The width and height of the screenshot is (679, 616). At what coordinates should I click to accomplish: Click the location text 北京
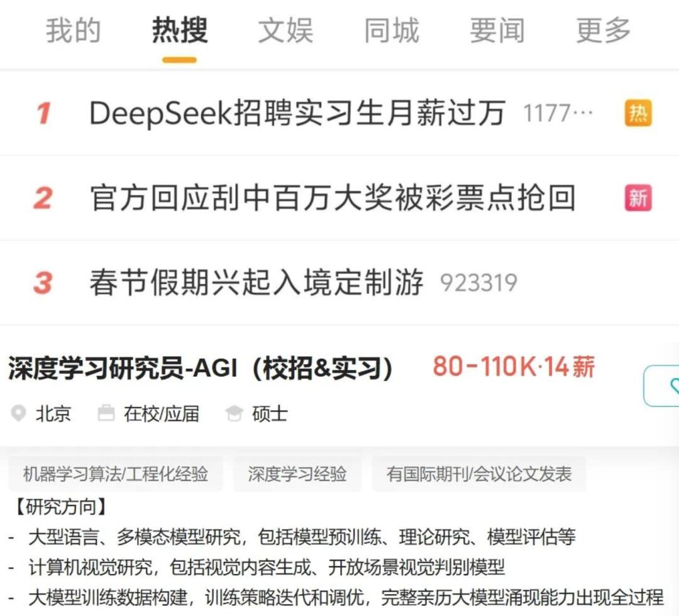53,414
